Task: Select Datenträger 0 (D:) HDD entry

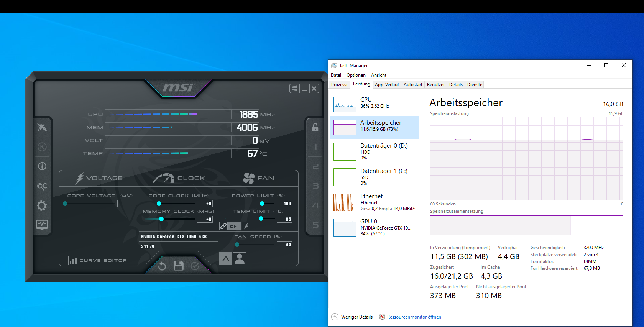Action: [374, 151]
